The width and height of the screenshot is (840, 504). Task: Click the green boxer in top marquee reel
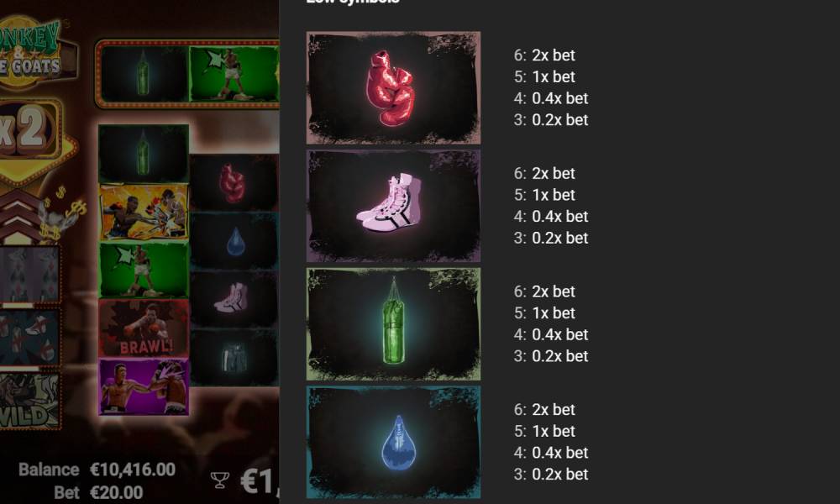pyautogui.click(x=234, y=73)
